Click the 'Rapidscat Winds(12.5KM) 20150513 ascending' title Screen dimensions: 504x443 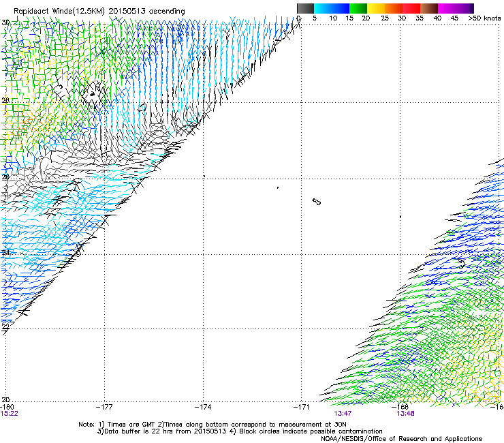(x=99, y=11)
